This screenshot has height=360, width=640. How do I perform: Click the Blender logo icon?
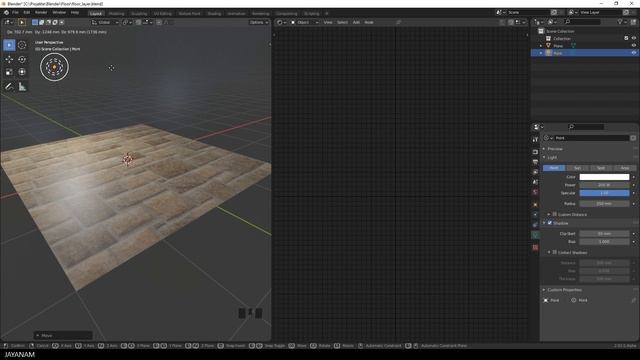coord(6,13)
